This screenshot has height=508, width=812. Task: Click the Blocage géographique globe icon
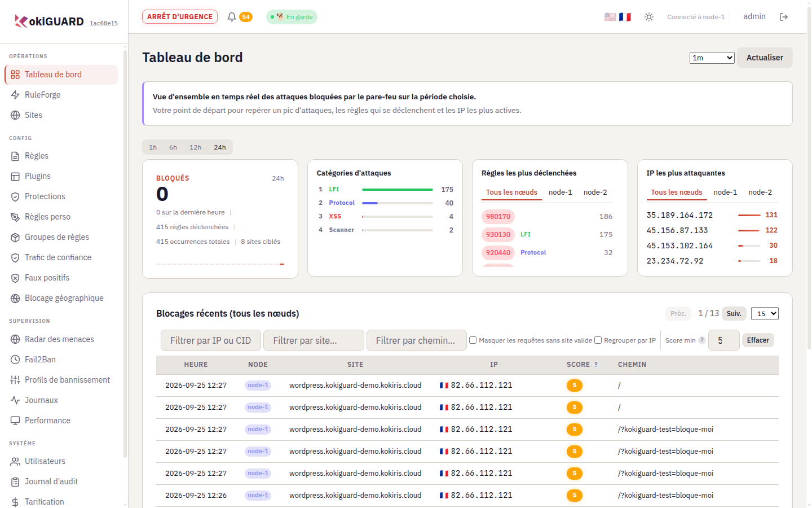click(15, 298)
